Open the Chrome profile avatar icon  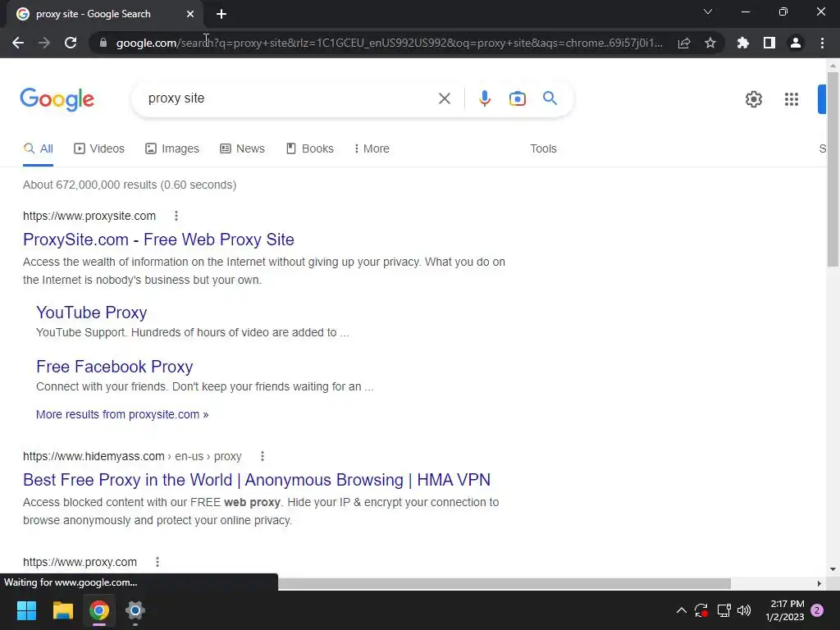[x=796, y=43]
